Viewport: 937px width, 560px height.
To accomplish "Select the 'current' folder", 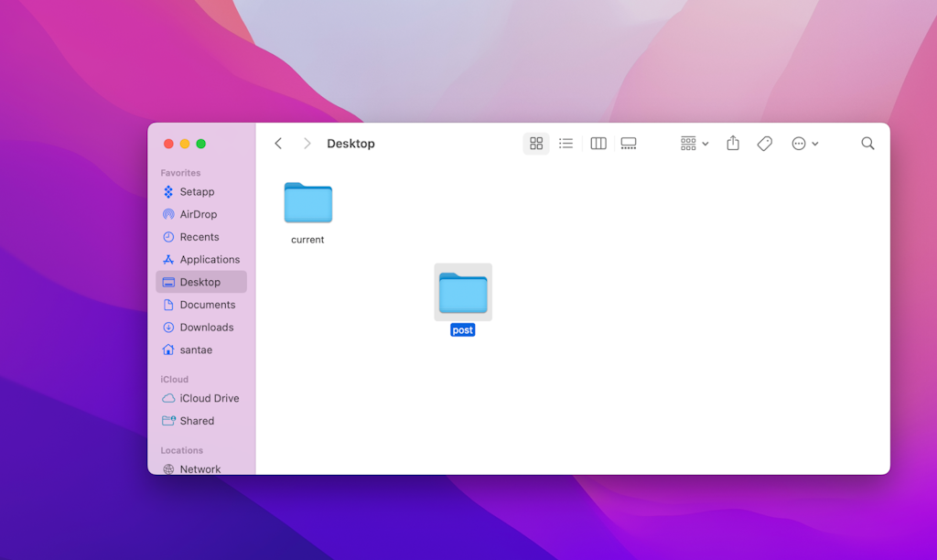I will (x=307, y=204).
